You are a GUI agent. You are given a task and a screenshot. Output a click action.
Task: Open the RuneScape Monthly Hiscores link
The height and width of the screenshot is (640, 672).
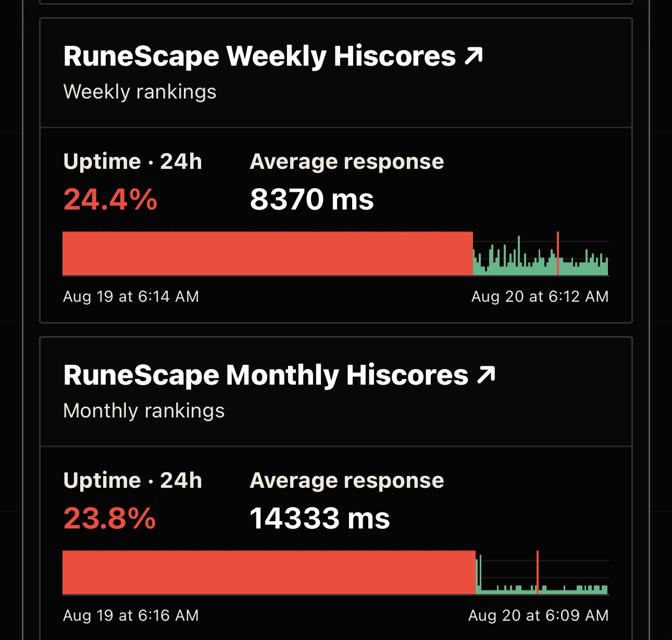tap(279, 375)
